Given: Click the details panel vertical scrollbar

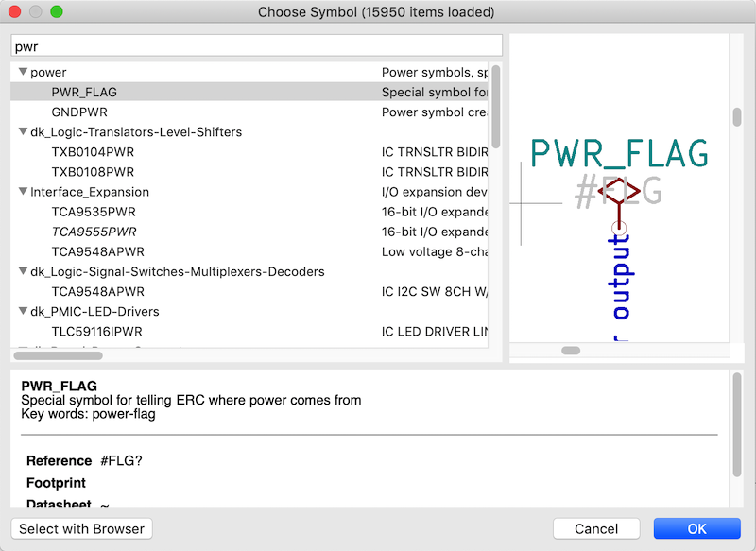Looking at the screenshot, I should coord(737,424).
